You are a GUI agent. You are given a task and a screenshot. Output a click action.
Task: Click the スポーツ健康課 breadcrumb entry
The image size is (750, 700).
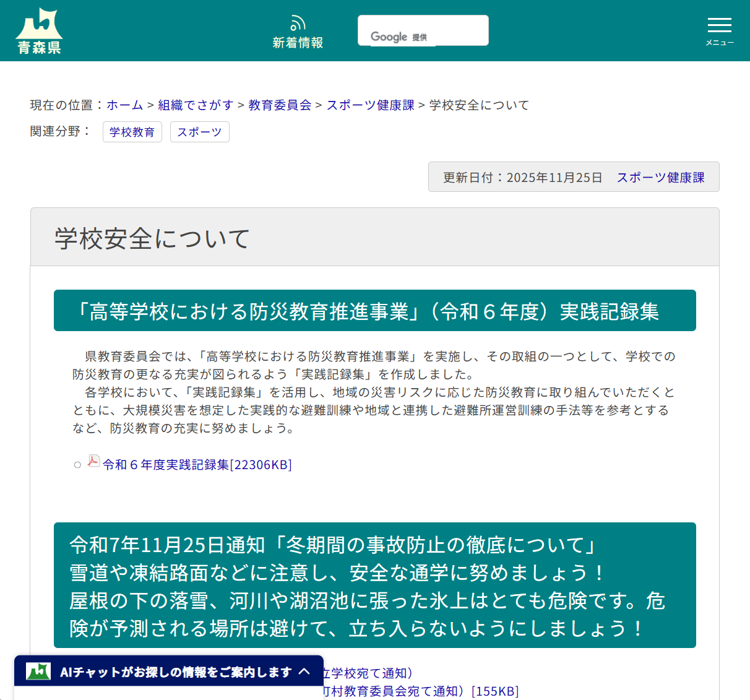(369, 105)
